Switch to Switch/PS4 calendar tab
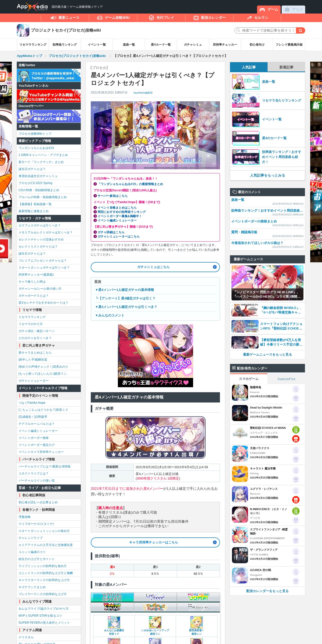This screenshot has width=322, height=644. coord(286,379)
